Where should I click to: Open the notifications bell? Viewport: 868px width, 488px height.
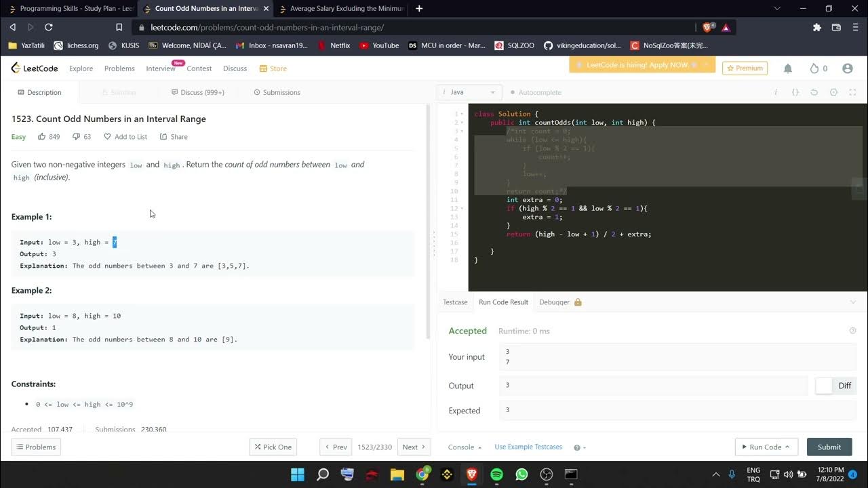click(788, 68)
